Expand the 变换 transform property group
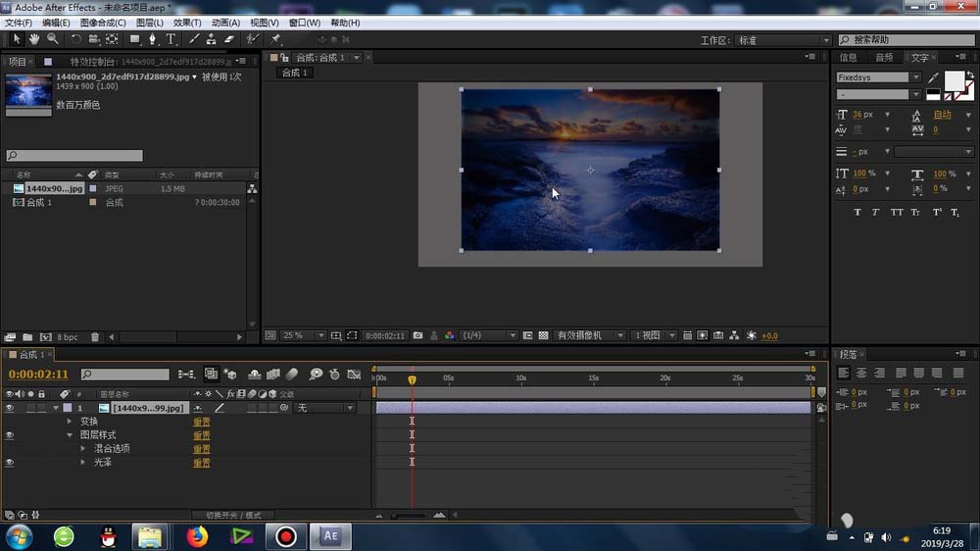980x551 pixels. coord(70,422)
